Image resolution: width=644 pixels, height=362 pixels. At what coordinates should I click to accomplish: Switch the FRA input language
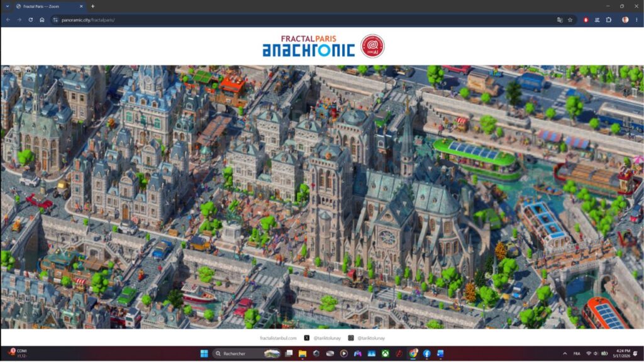pos(577,353)
